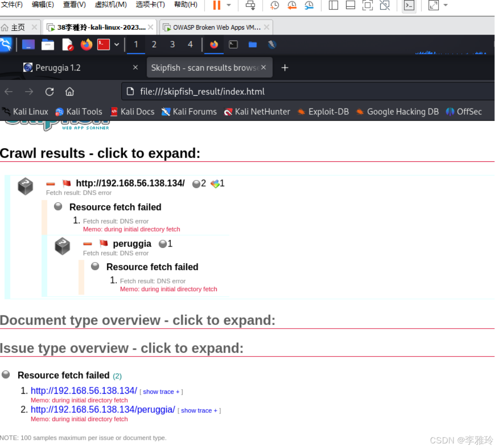Show trace for http://192.168.56.138.134/ entry
This screenshot has width=495, height=448.
click(161, 392)
